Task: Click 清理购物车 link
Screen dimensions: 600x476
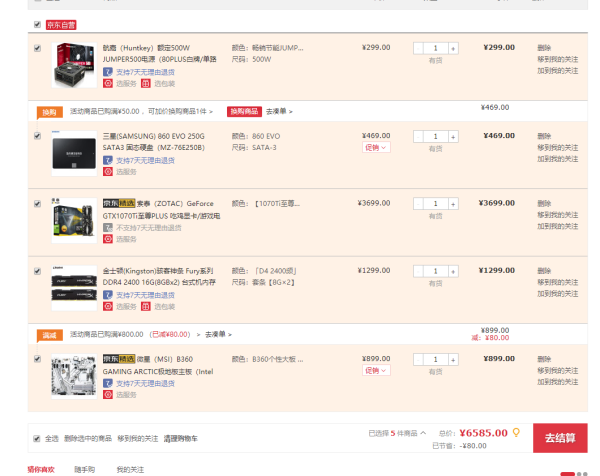Action: pos(181,439)
